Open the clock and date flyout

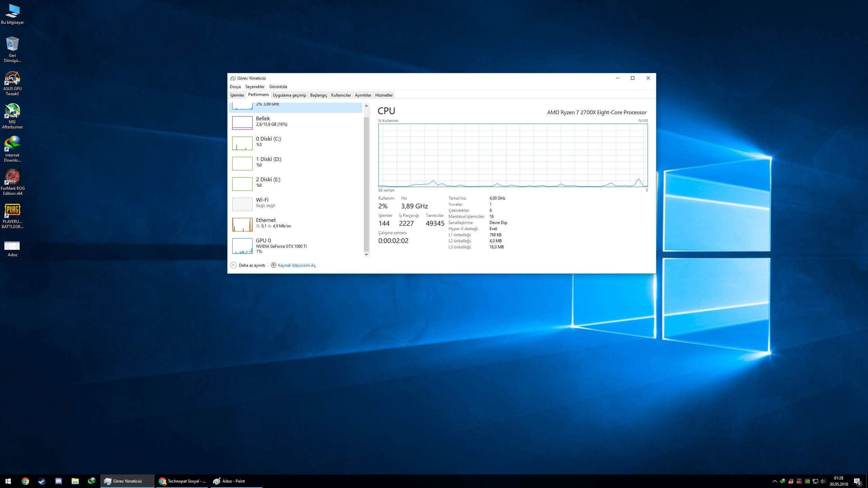pyautogui.click(x=839, y=481)
